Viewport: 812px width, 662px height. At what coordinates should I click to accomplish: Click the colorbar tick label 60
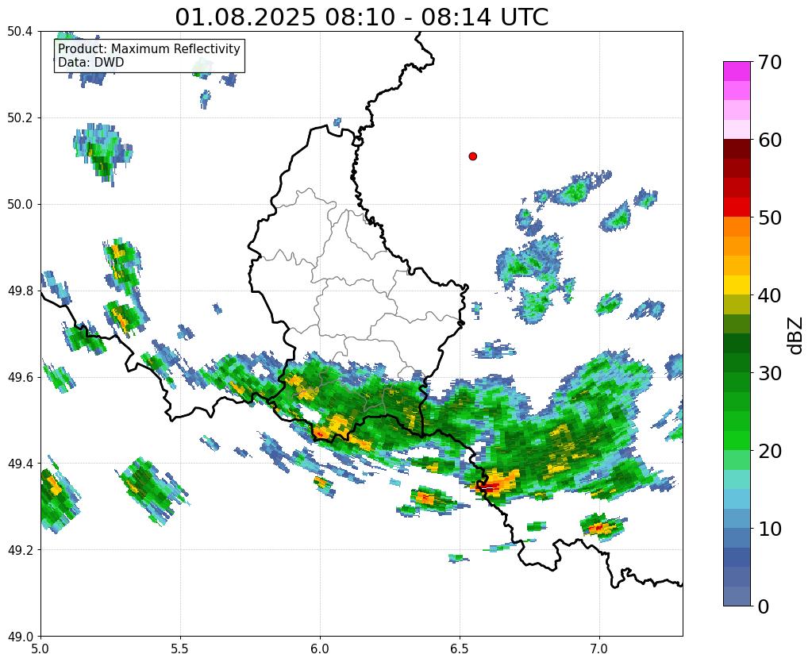tap(770, 140)
